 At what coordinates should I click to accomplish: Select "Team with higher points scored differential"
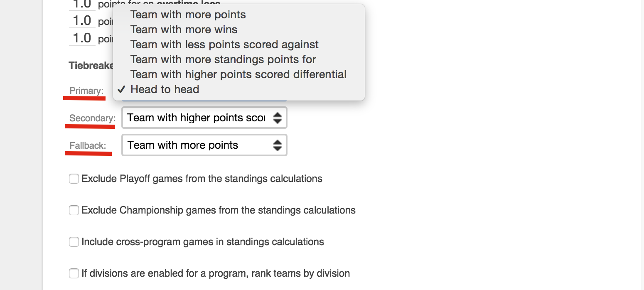tap(238, 74)
